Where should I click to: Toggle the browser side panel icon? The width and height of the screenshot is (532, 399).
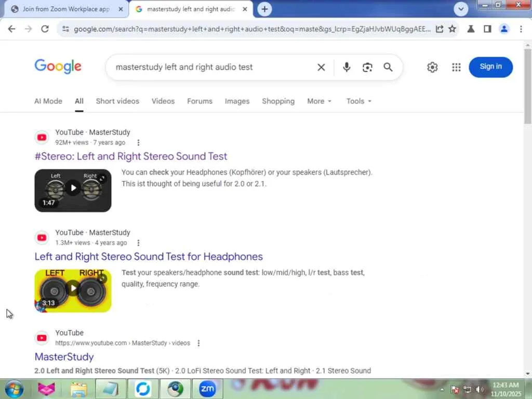click(487, 29)
